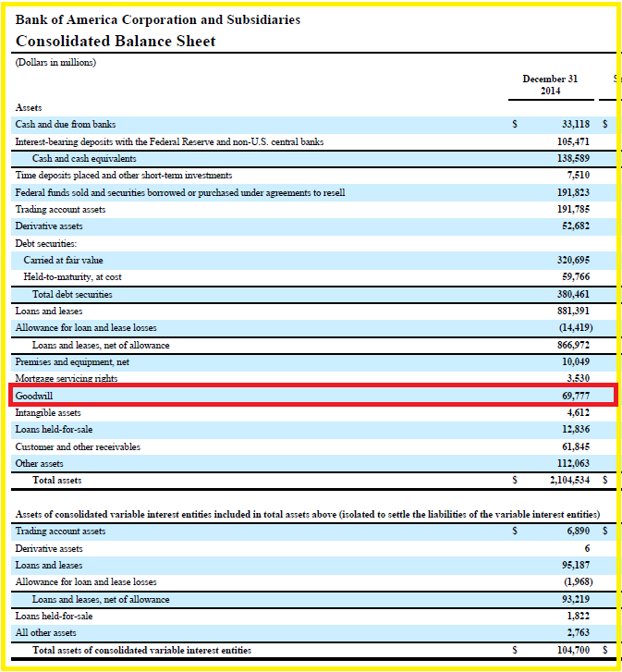
Task: Click the 'Premises and equipment, net' label
Action: click(x=72, y=361)
